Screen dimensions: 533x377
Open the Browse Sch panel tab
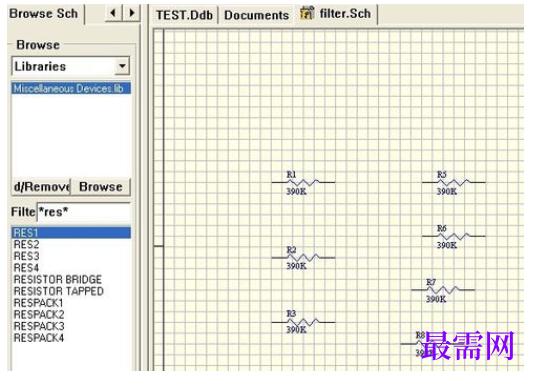coord(44,14)
